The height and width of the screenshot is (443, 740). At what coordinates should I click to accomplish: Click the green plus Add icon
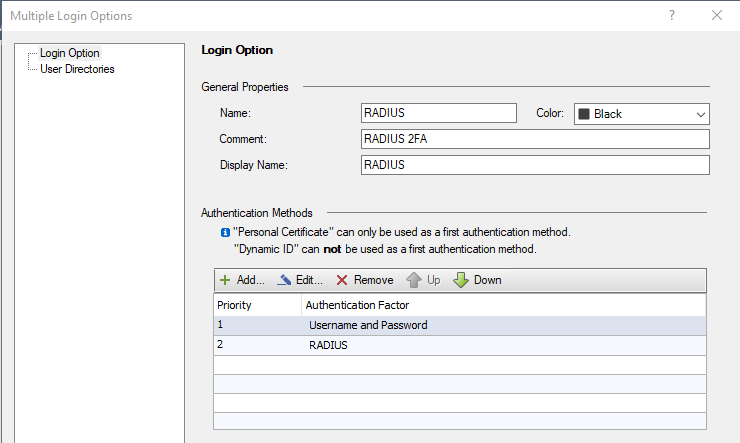click(225, 280)
